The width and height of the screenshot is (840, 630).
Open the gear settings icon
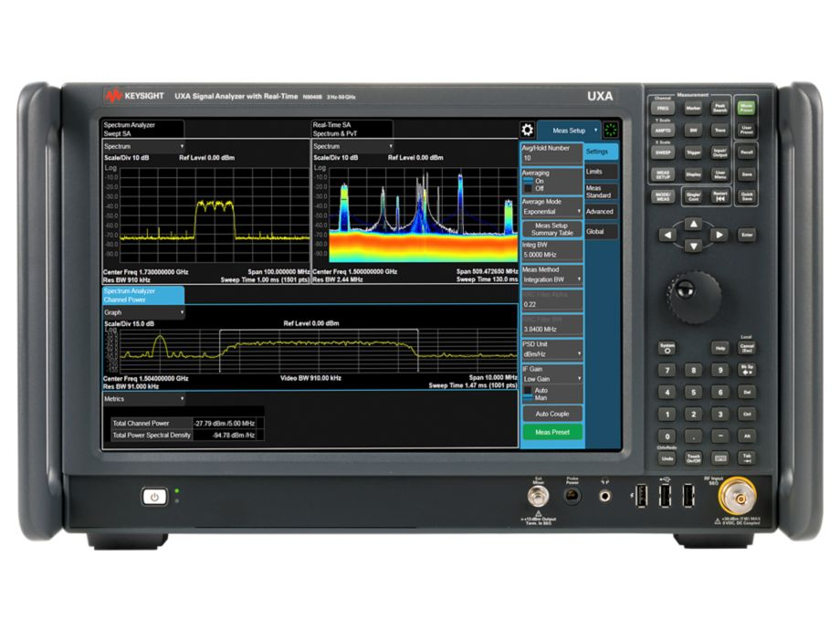click(x=527, y=130)
